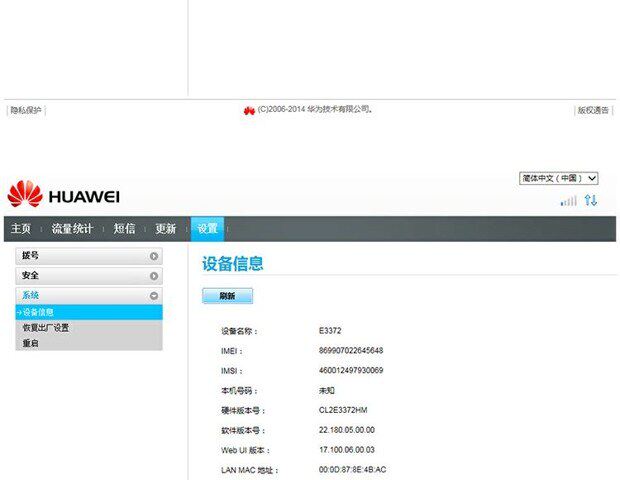The height and width of the screenshot is (480, 620).
Task: Go to the 主页 tab
Action: coord(21,229)
